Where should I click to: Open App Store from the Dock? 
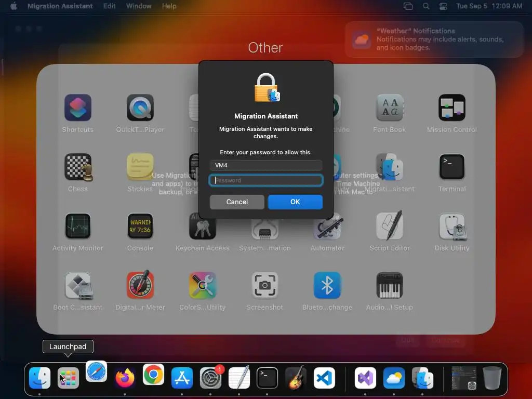pyautogui.click(x=182, y=378)
